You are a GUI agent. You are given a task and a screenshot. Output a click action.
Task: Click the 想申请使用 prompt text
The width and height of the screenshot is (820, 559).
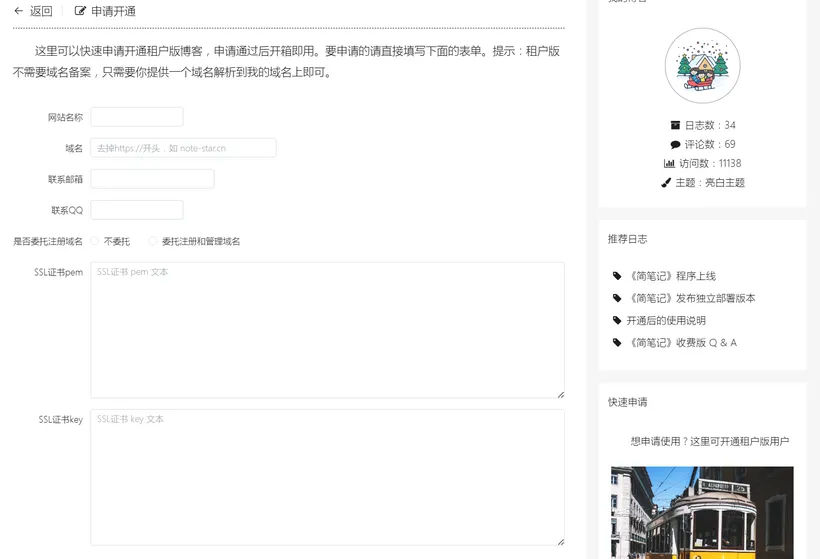point(710,441)
